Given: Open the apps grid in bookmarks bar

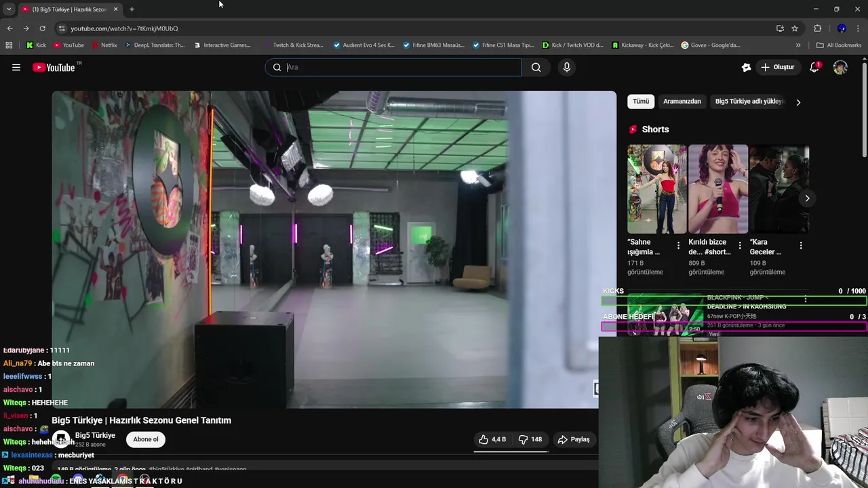Looking at the screenshot, I should coord(9,45).
